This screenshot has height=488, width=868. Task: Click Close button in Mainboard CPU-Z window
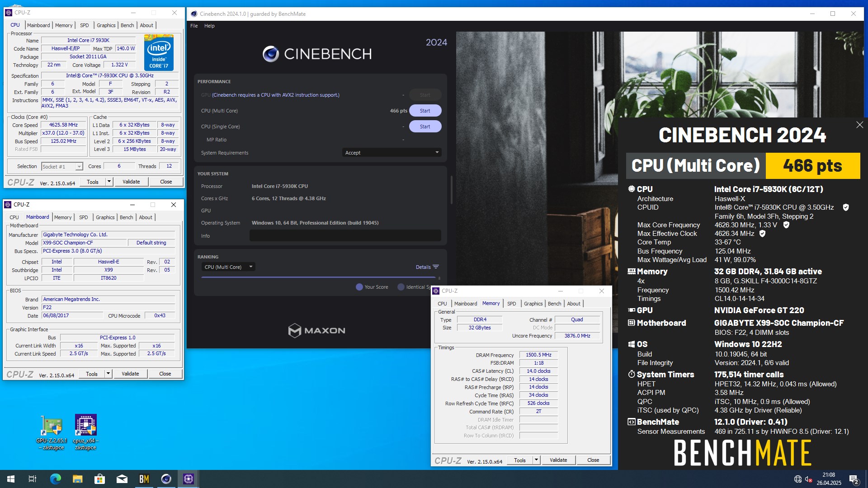(x=165, y=374)
